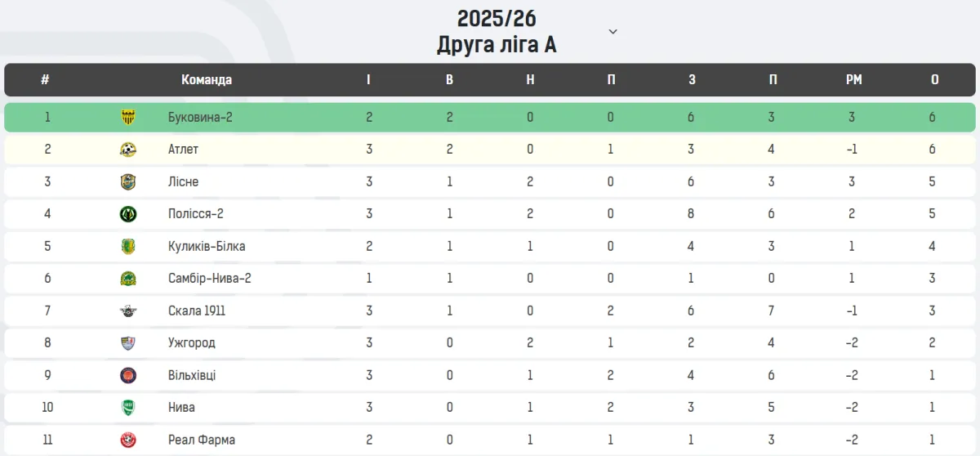Open the Атлет team name link

[x=183, y=150]
